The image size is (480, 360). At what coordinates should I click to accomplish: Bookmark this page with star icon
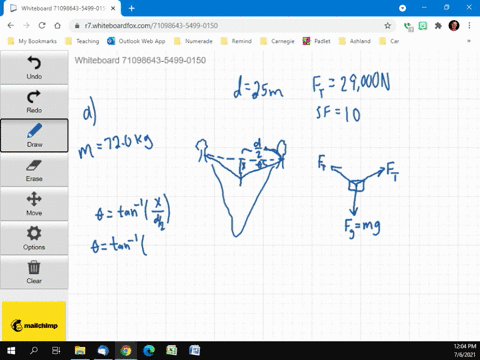[x=387, y=26]
